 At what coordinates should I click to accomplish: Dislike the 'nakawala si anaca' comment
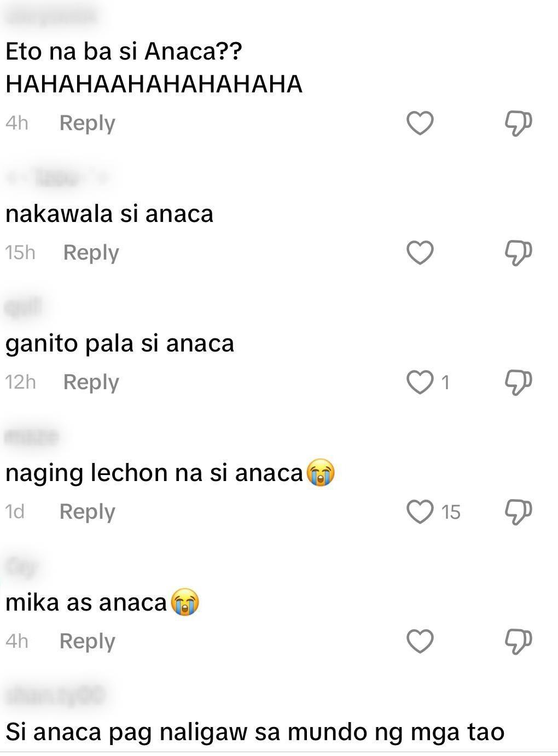click(518, 253)
